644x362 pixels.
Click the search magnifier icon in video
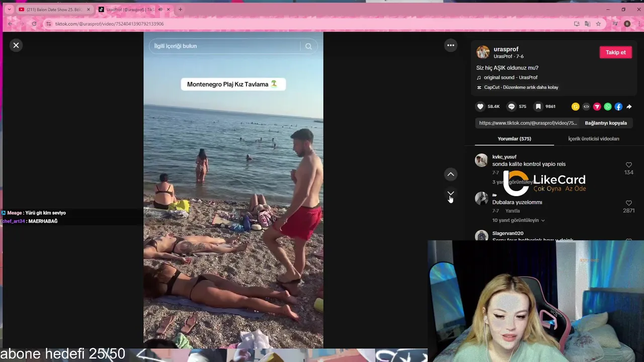pyautogui.click(x=308, y=46)
